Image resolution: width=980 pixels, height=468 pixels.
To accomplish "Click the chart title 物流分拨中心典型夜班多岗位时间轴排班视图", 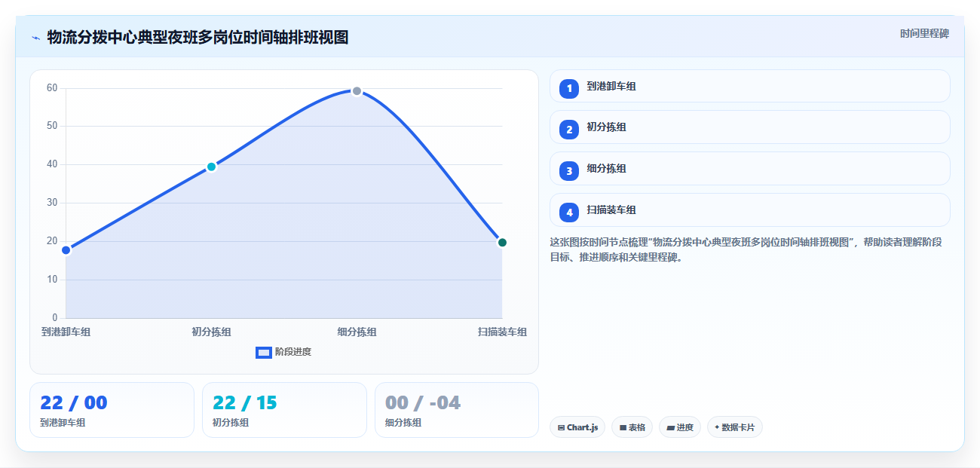I will 198,37.
